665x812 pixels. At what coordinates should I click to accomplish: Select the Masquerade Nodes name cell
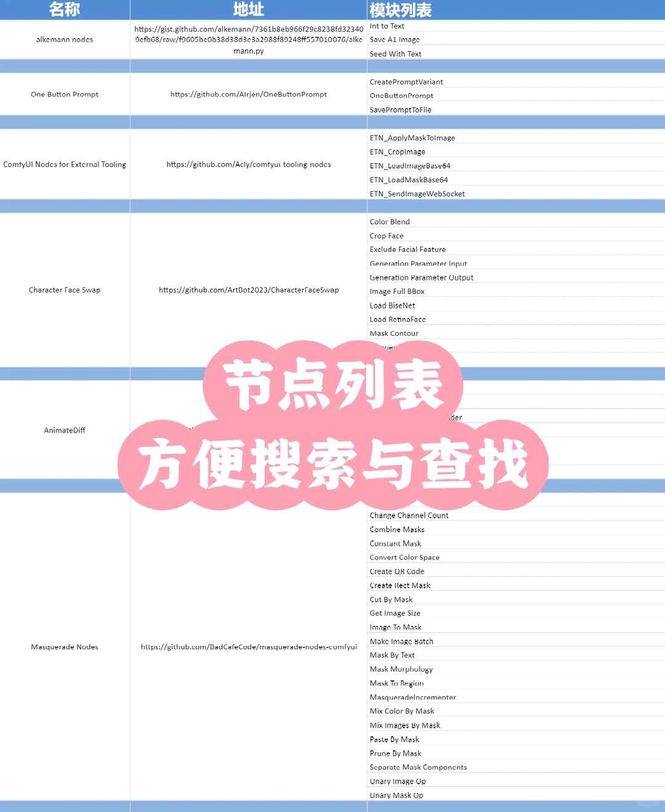(x=65, y=647)
